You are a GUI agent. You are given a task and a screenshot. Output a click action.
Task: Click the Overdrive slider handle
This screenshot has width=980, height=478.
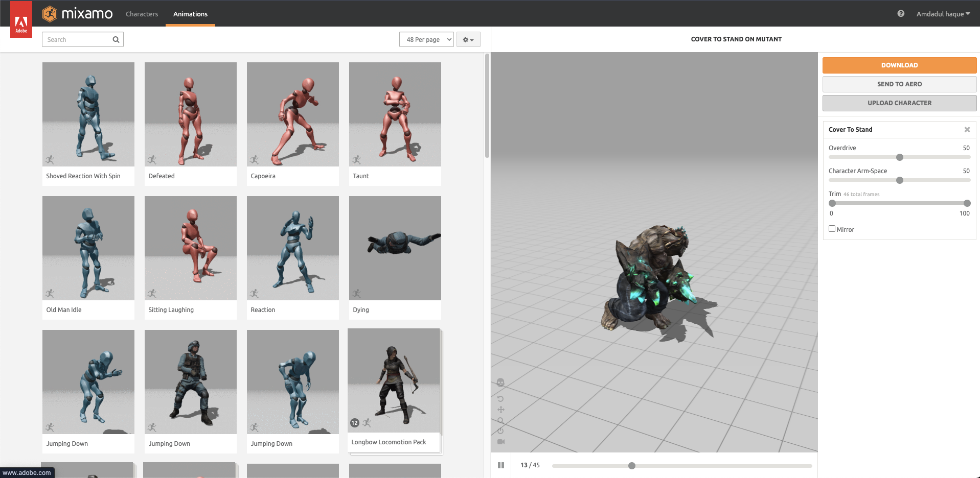coord(900,157)
